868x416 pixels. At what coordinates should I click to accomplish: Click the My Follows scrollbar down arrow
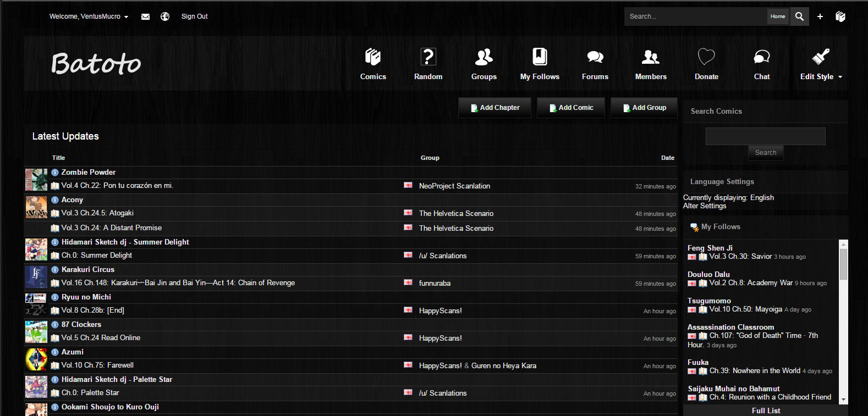[x=843, y=400]
